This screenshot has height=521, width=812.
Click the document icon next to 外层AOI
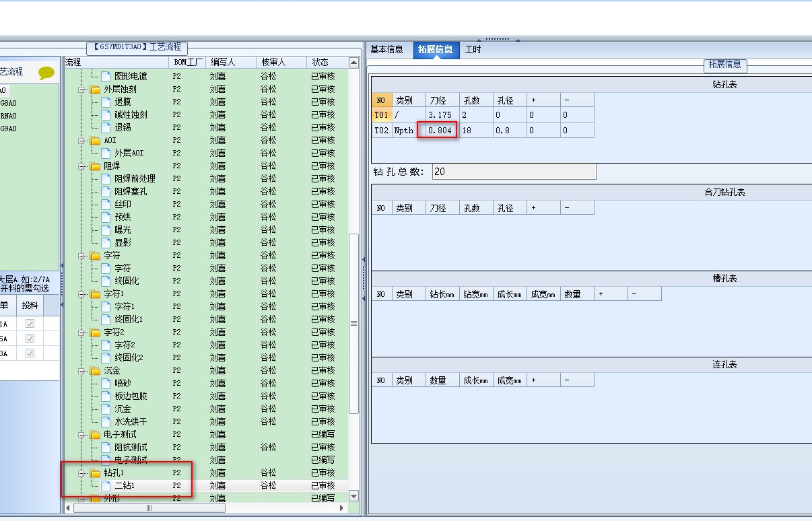pos(106,153)
